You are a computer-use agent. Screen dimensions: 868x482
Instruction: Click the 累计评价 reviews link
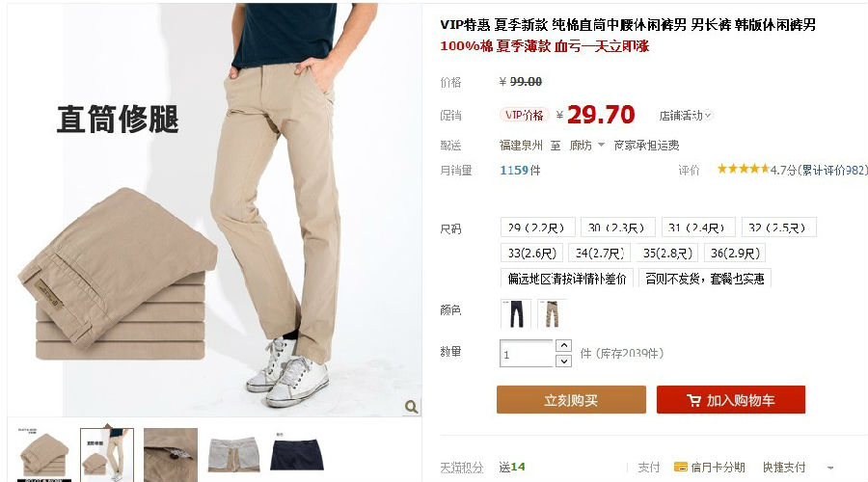[x=832, y=170]
